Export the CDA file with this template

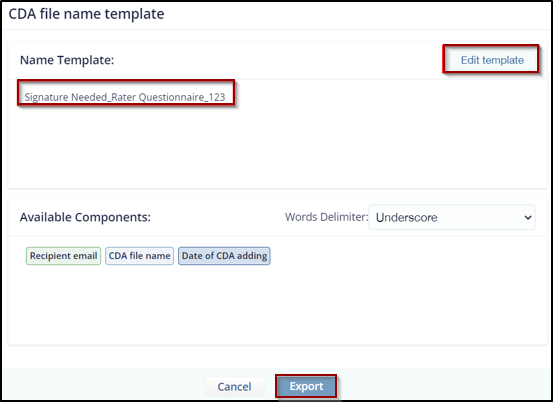pos(306,386)
